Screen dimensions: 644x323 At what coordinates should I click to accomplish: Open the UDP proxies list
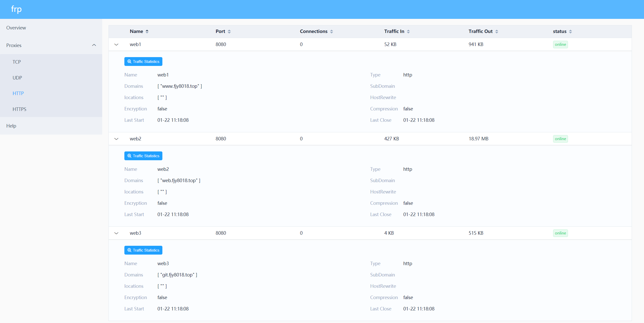[x=17, y=78]
